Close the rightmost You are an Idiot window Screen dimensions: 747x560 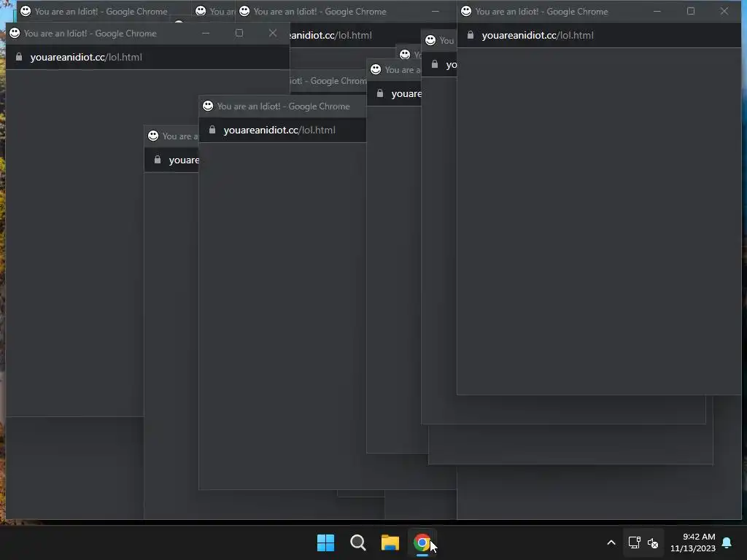pos(724,11)
